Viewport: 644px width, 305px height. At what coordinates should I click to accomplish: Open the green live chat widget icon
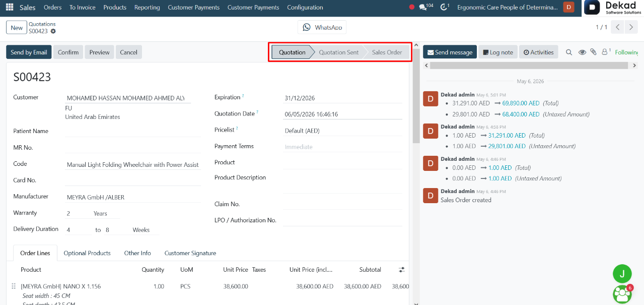(x=622, y=294)
